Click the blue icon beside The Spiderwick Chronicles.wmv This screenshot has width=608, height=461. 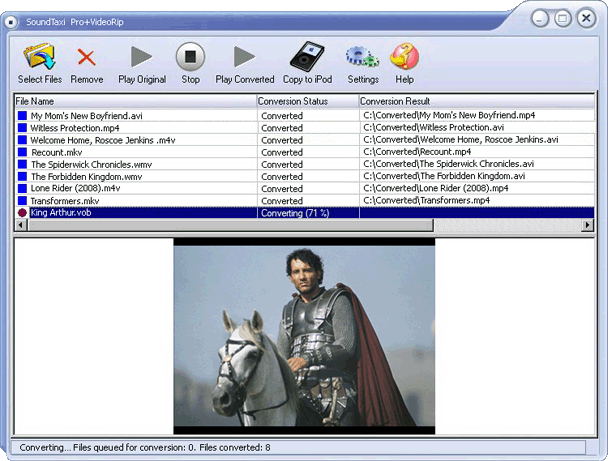coord(22,164)
